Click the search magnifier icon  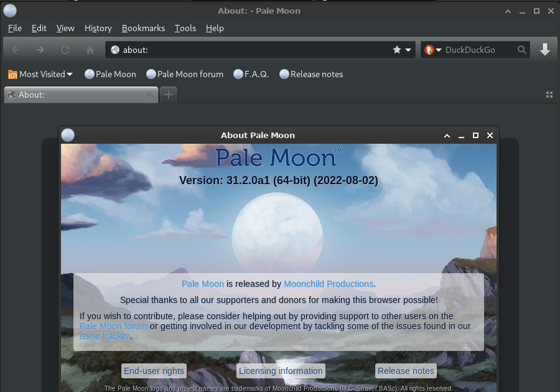pos(522,50)
